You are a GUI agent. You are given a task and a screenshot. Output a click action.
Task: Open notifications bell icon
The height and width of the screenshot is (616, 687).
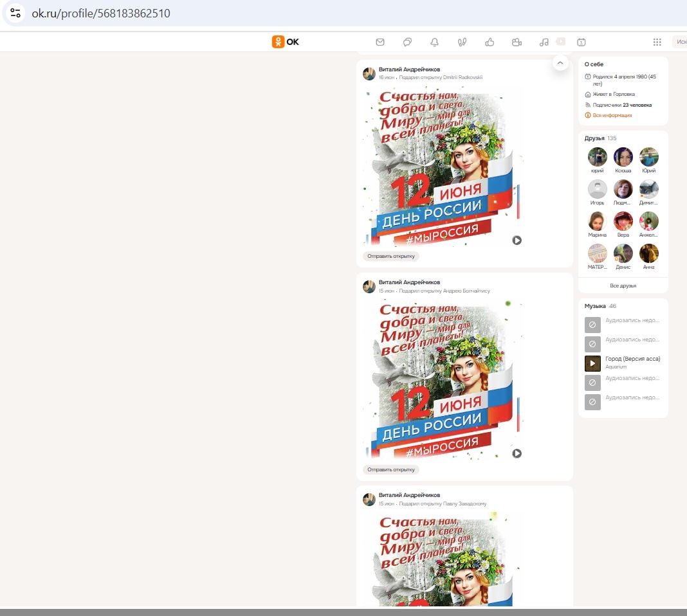434,42
